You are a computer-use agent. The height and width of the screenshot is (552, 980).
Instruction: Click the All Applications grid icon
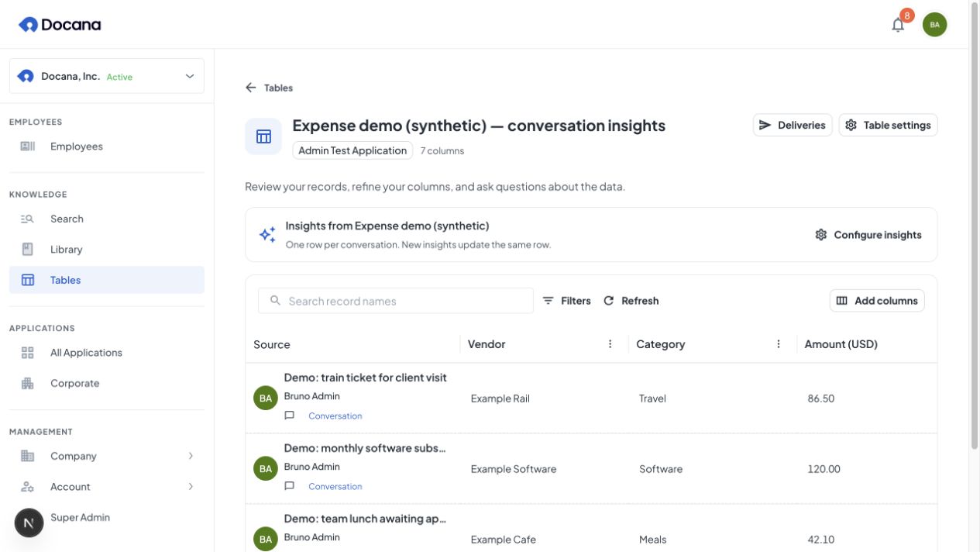(x=28, y=353)
